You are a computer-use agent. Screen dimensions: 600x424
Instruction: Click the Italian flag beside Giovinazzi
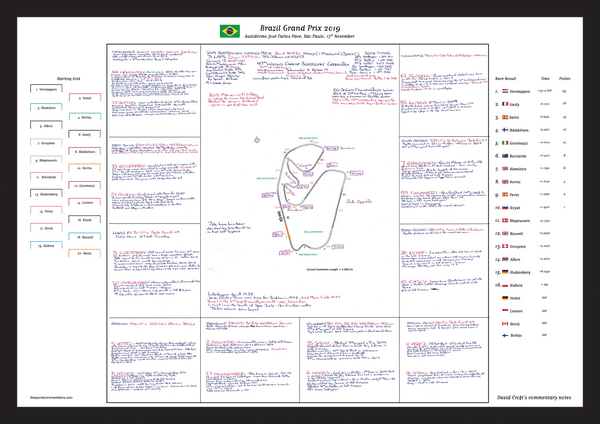505,143
